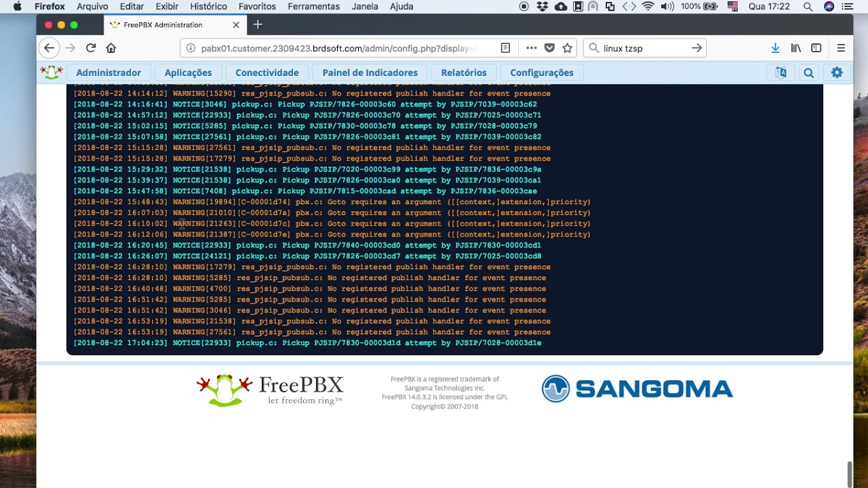This screenshot has height=488, width=868.
Task: Open the Apple menu
Action: 17,7
